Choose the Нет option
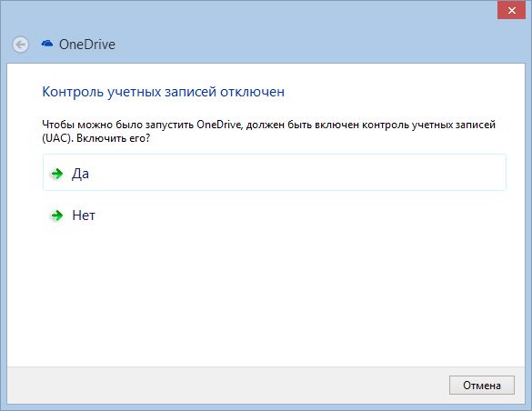The image size is (532, 411). pyautogui.click(x=275, y=216)
